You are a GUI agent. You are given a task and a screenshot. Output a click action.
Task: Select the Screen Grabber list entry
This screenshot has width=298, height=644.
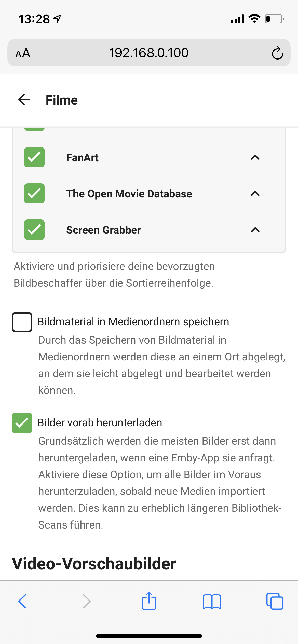[x=103, y=230]
